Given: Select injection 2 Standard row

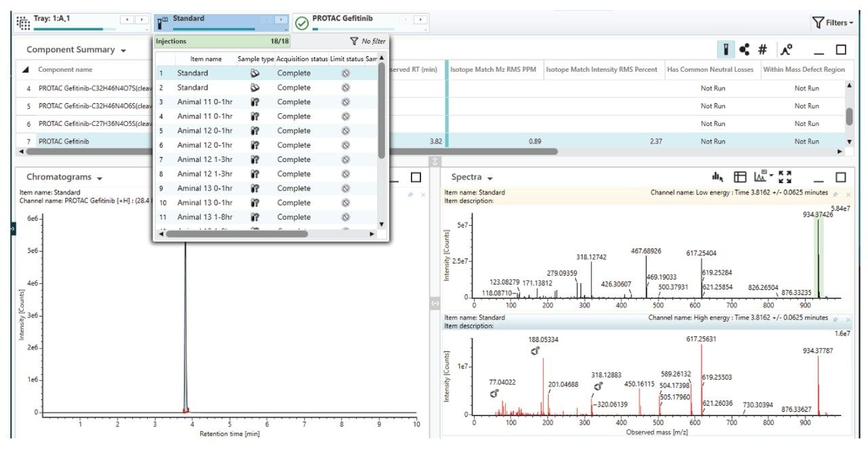Looking at the screenshot, I should click(267, 87).
